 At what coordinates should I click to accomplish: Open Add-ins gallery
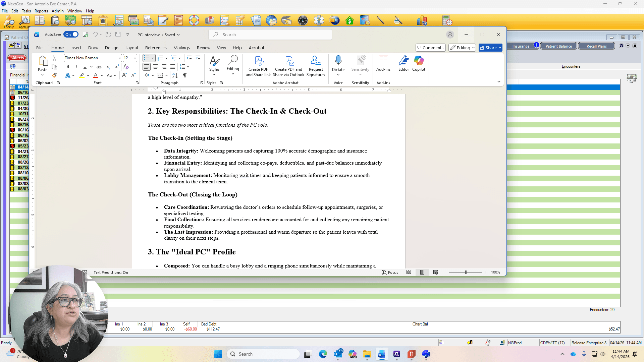383,64
